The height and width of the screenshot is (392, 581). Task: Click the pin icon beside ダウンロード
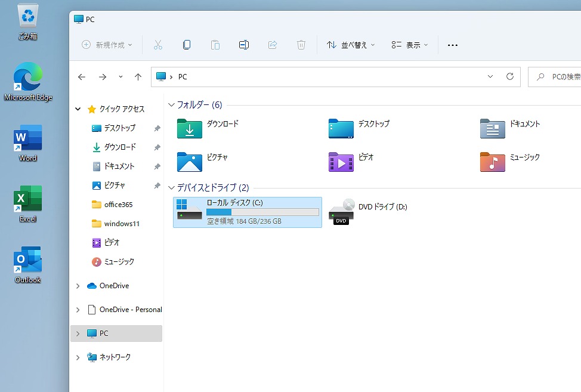tap(157, 147)
